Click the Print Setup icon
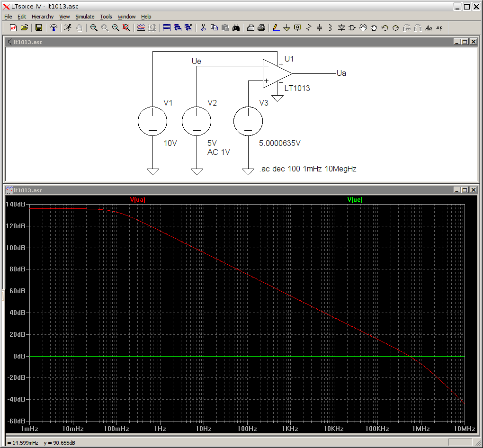 [251, 28]
